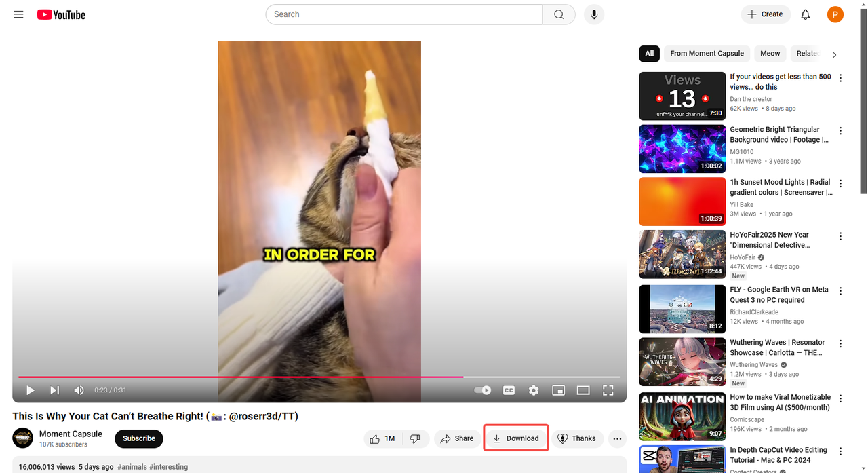
Task: Switch to miniplayer mode
Action: click(558, 390)
